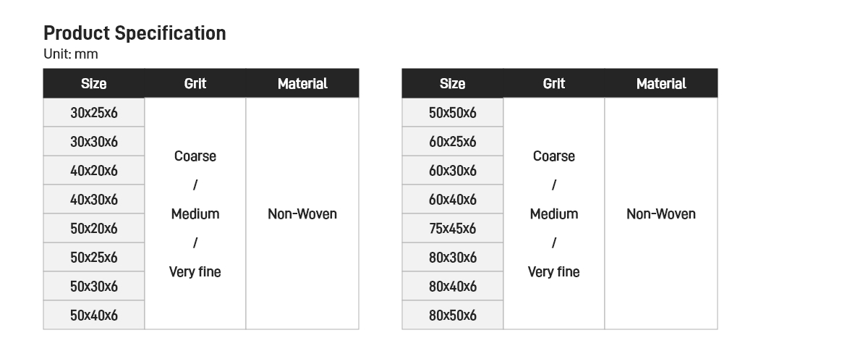Click the 50x20x6 size cell
This screenshot has width=868, height=351.
pyautogui.click(x=94, y=229)
